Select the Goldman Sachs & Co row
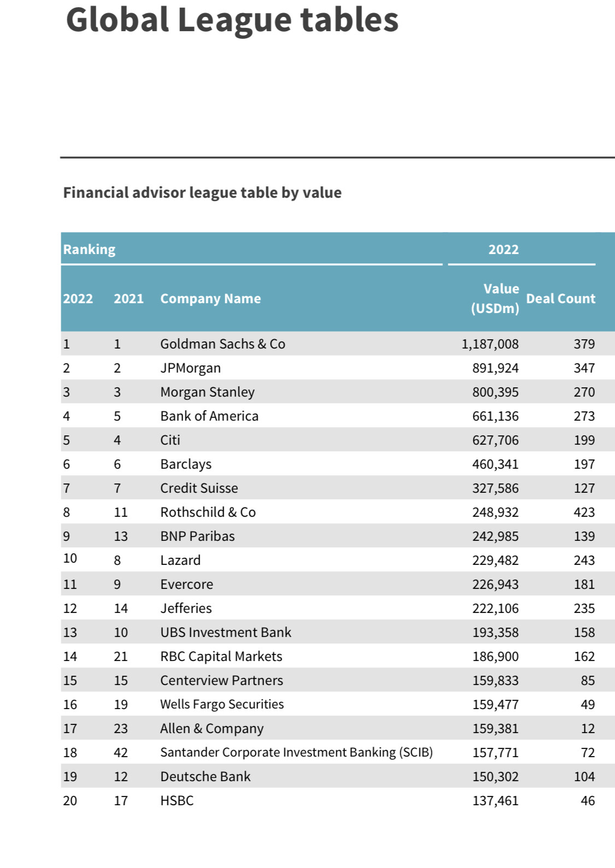The image size is (615, 868). [338, 344]
